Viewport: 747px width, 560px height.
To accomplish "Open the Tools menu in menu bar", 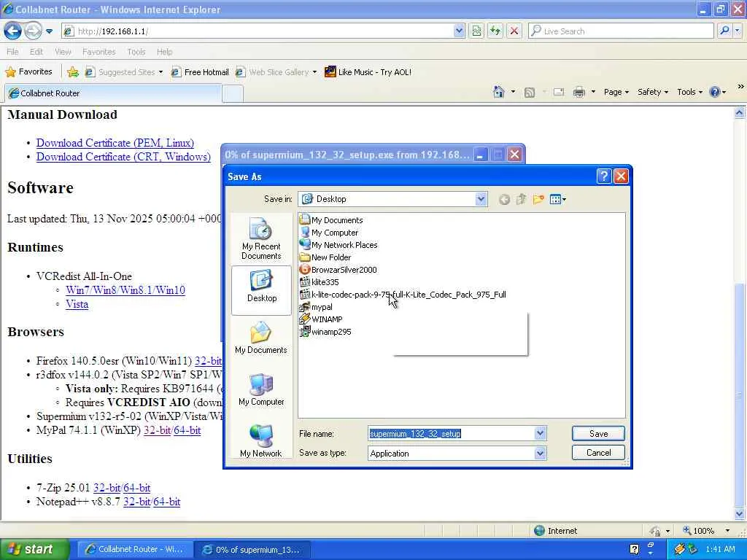I will pos(136,52).
